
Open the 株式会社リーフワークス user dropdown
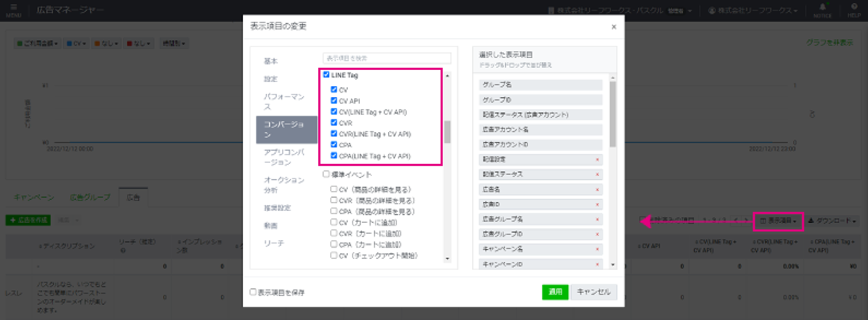tap(753, 11)
